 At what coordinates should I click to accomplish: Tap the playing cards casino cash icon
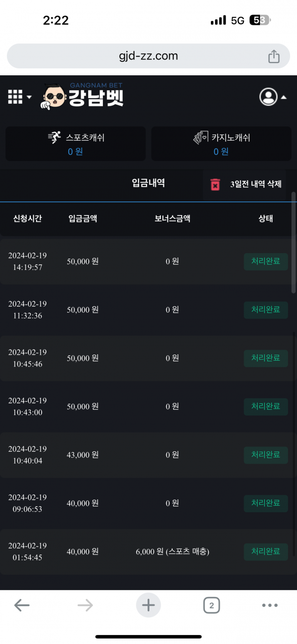(200, 138)
